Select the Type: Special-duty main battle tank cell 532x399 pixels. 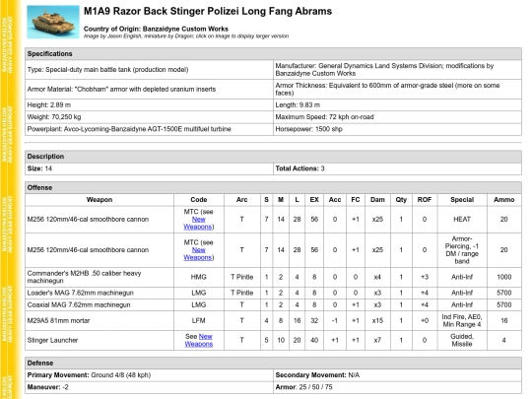pos(149,70)
